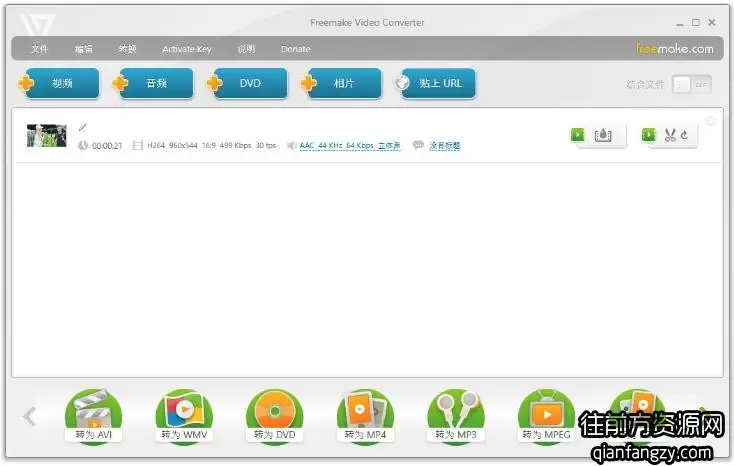Choose 转为 MP3 output format

[x=455, y=416]
